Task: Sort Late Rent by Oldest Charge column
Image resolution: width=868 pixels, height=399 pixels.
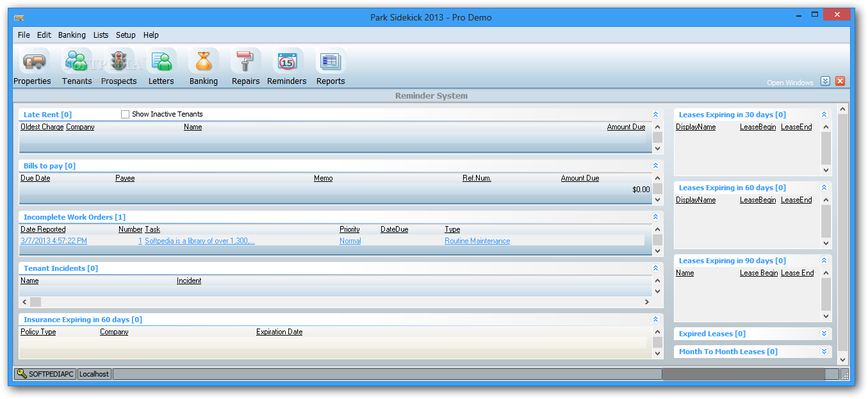Action: pos(42,127)
